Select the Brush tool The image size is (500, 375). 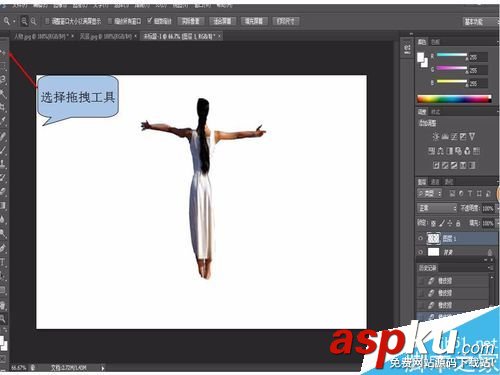pyautogui.click(x=3, y=149)
